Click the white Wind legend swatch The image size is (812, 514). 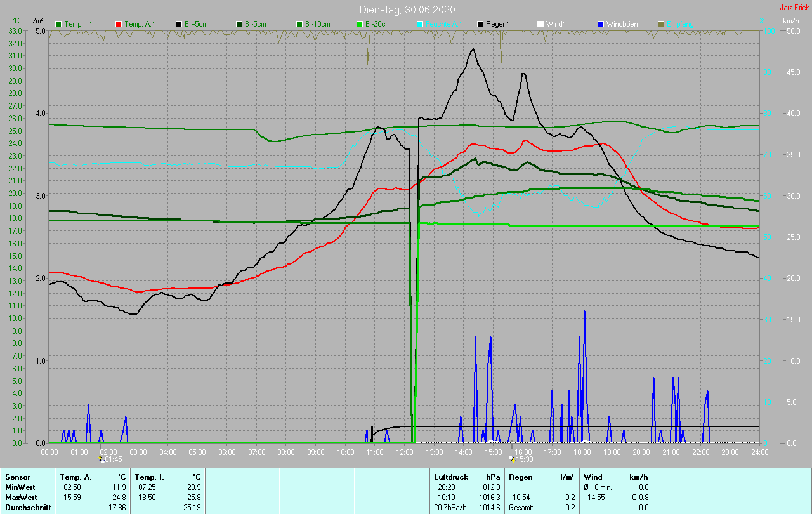[540, 24]
